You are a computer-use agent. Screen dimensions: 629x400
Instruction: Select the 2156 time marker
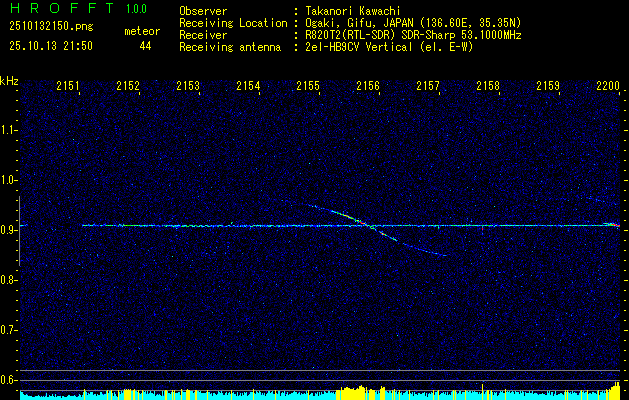coord(368,87)
